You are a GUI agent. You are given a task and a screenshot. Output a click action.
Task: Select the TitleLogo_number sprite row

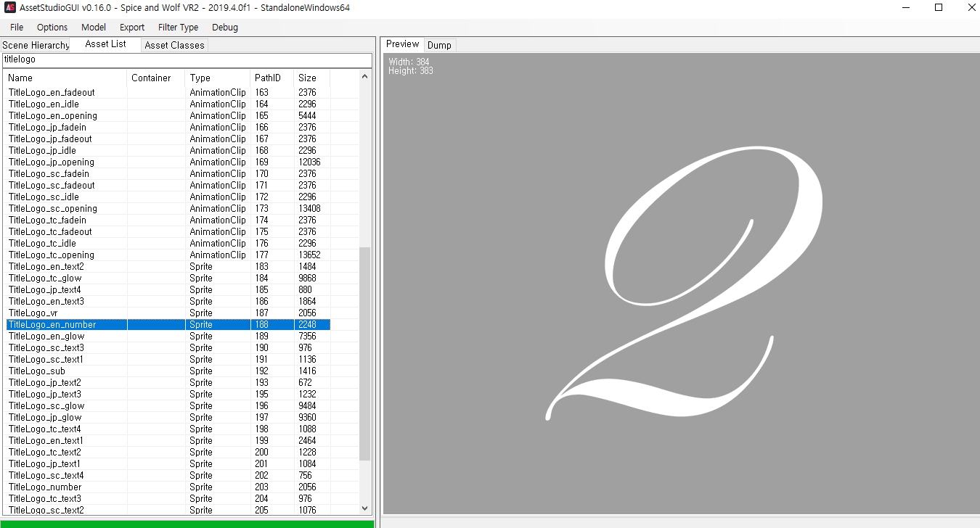click(168, 487)
